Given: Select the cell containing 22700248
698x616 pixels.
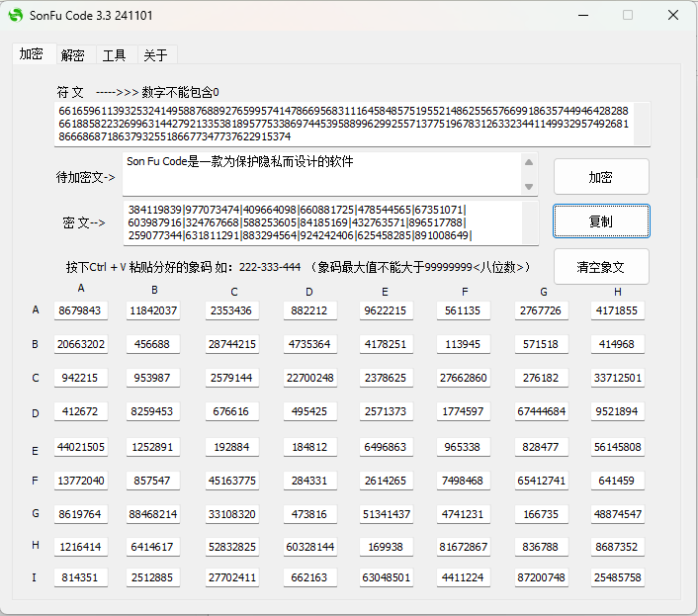Looking at the screenshot, I should [309, 378].
